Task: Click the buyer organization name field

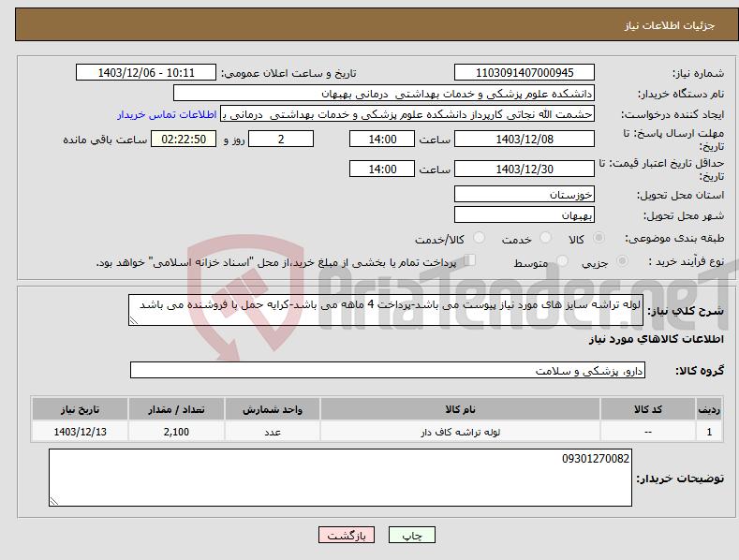Action: tap(384, 94)
